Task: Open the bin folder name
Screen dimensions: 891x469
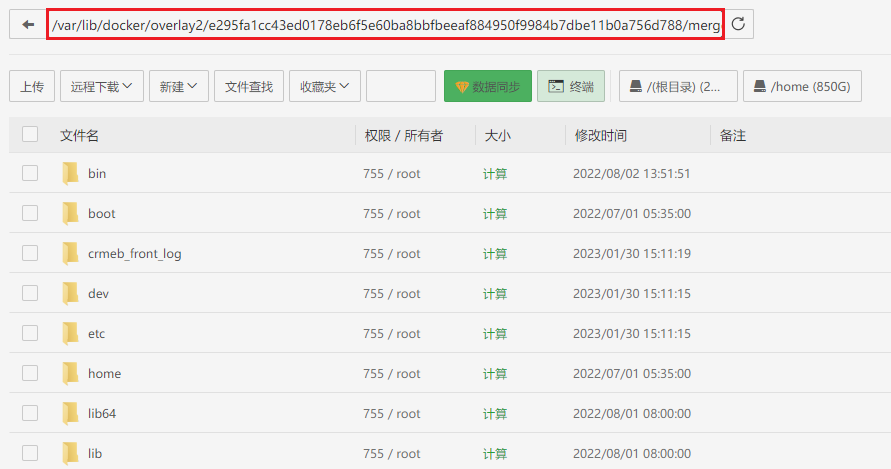Action: point(97,173)
